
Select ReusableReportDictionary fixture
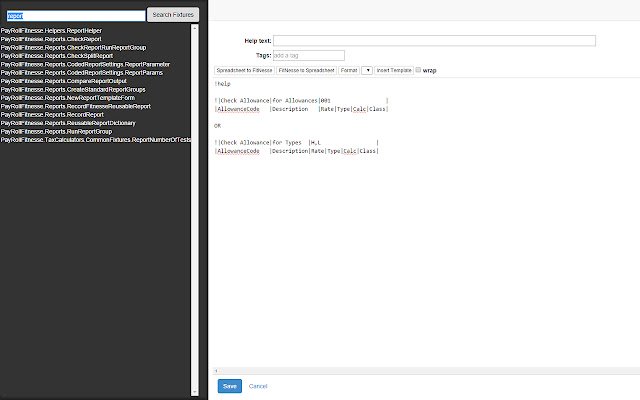tap(68, 123)
